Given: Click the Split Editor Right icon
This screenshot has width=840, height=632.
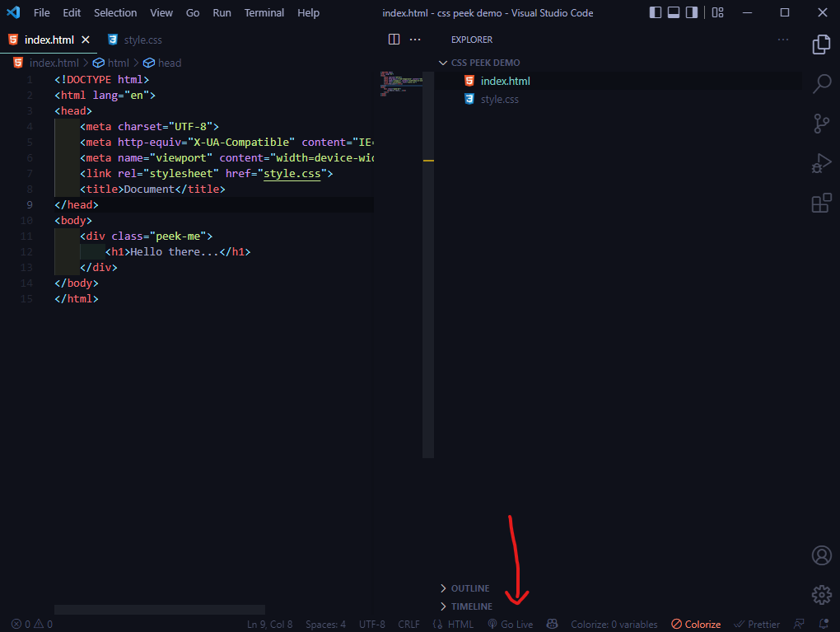Looking at the screenshot, I should point(394,40).
